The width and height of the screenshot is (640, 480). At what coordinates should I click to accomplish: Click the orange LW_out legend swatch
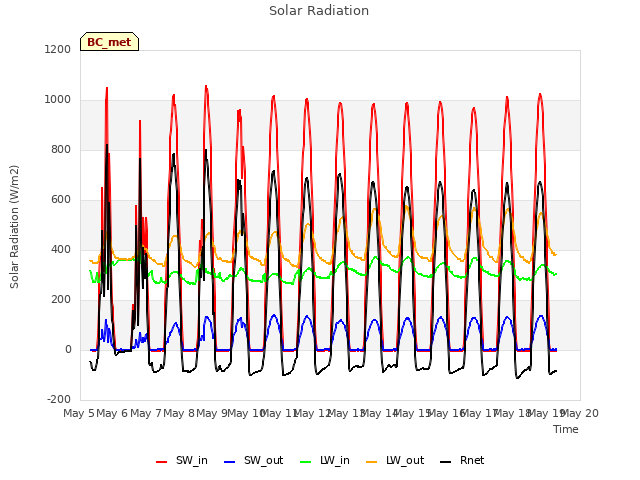point(372,462)
